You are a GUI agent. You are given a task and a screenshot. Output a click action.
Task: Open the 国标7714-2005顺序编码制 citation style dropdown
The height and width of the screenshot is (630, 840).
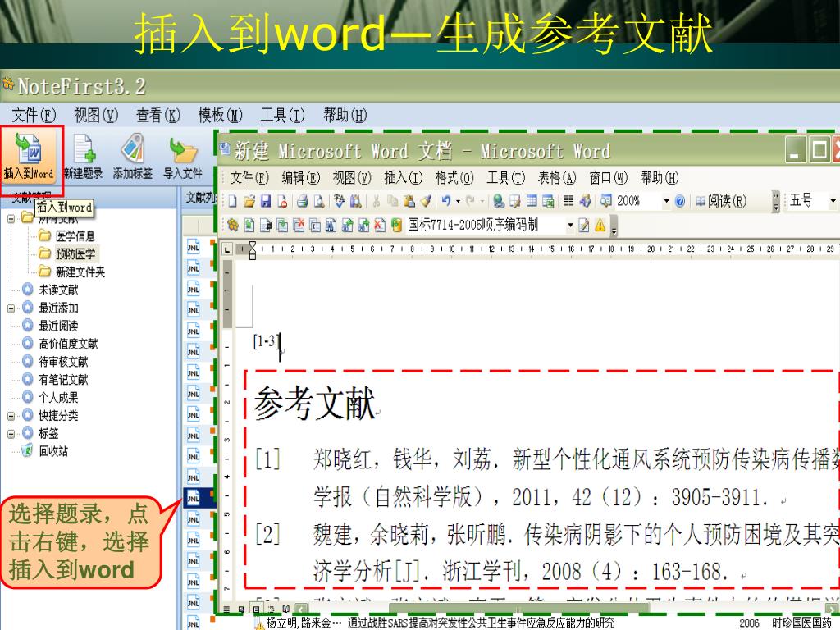click(x=571, y=226)
